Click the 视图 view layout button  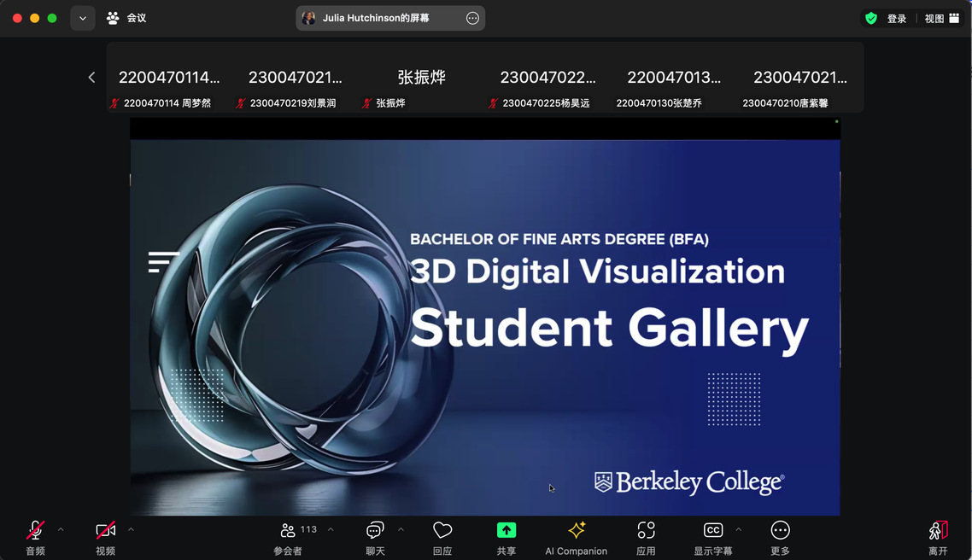[943, 19]
